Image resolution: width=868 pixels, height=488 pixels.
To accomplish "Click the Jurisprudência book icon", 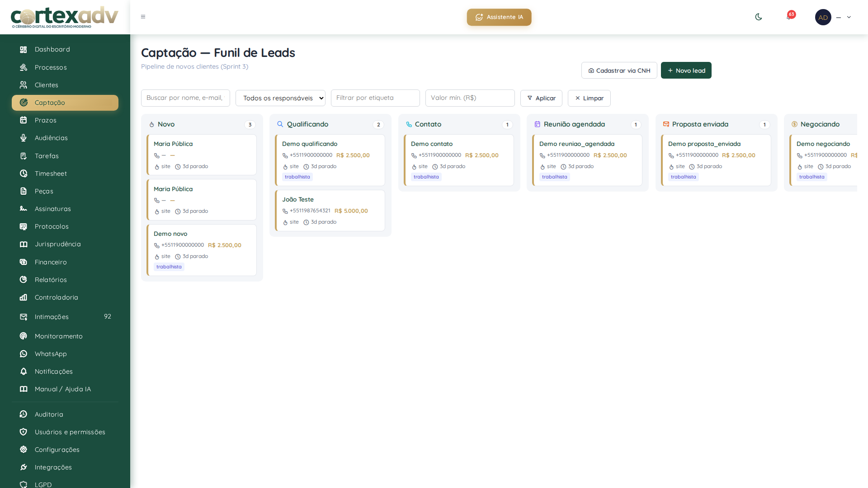I will [x=24, y=244].
